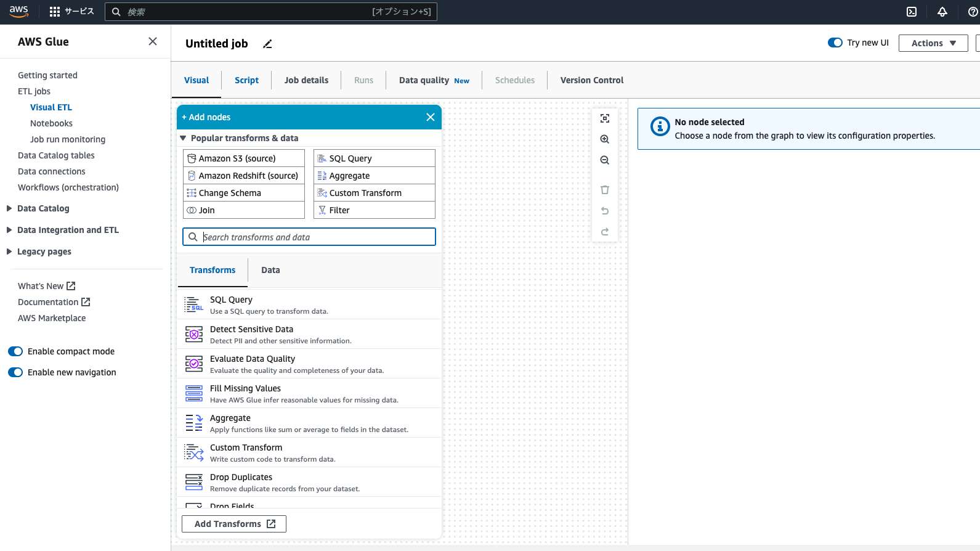980x551 pixels.
Task: Switch to the Script tab
Action: coord(246,80)
